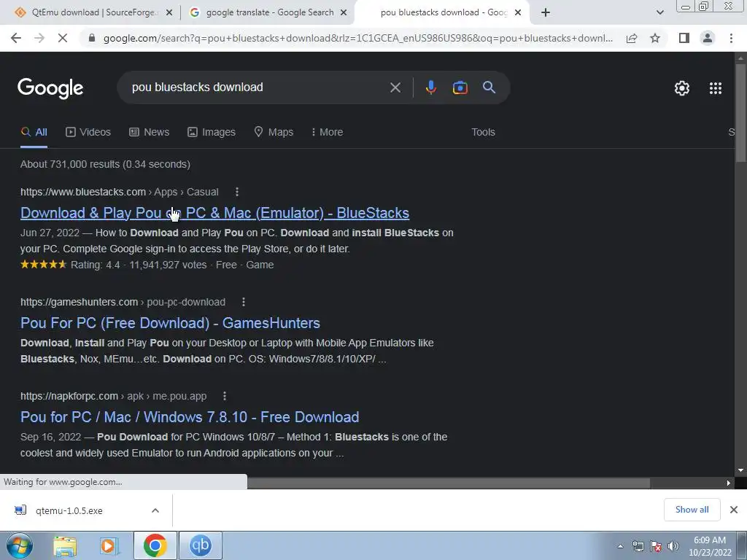This screenshot has width=747, height=560.
Task: Open Chrome three-dot menu
Action: (x=731, y=38)
